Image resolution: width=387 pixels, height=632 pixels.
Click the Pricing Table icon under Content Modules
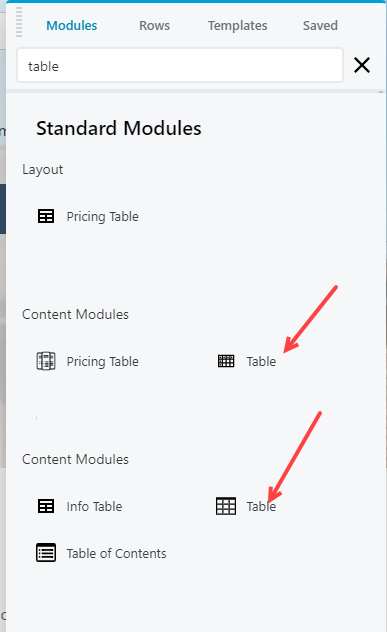(x=46, y=361)
